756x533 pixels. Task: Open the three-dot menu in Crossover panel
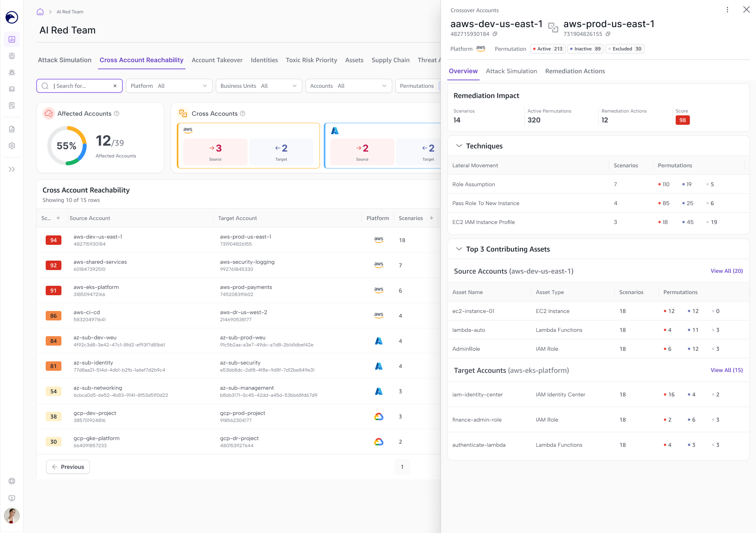click(727, 10)
